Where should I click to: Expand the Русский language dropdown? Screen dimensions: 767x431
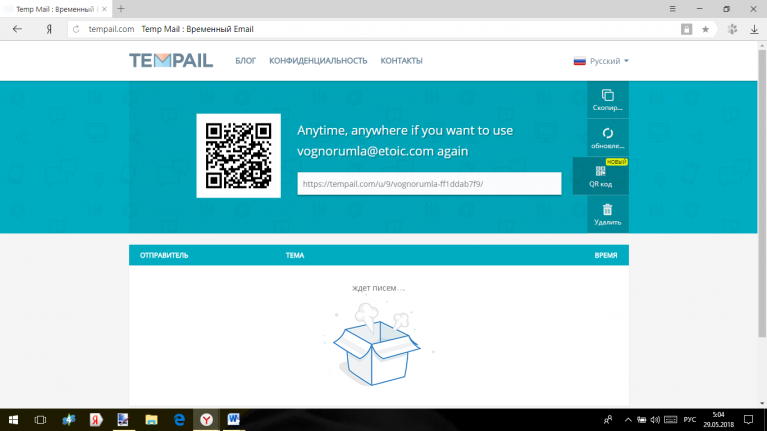coord(601,61)
